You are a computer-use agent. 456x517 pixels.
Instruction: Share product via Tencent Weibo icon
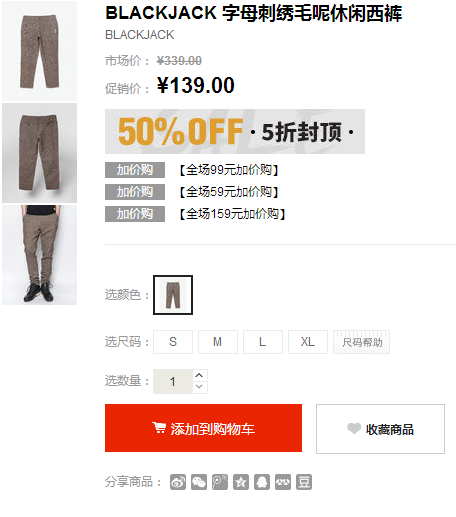point(220,482)
